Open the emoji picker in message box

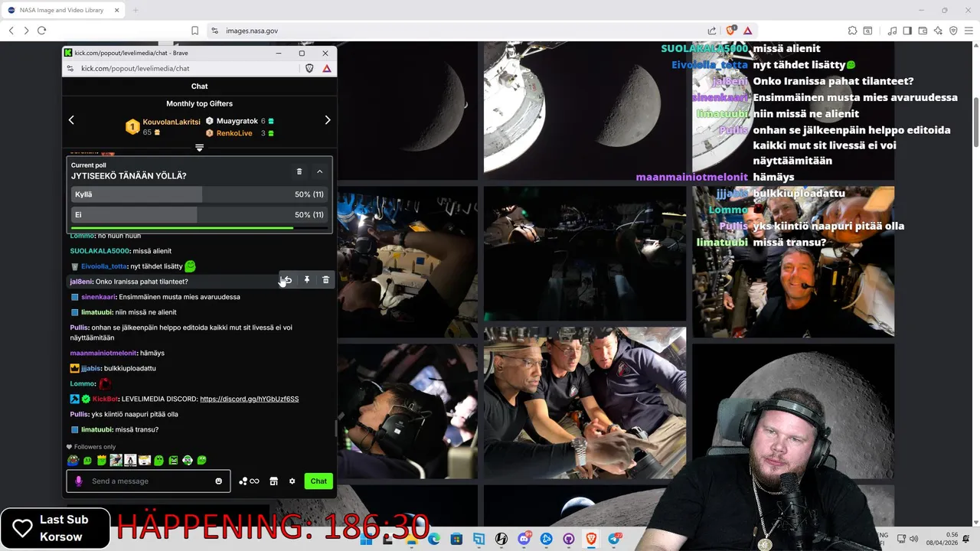pyautogui.click(x=219, y=481)
